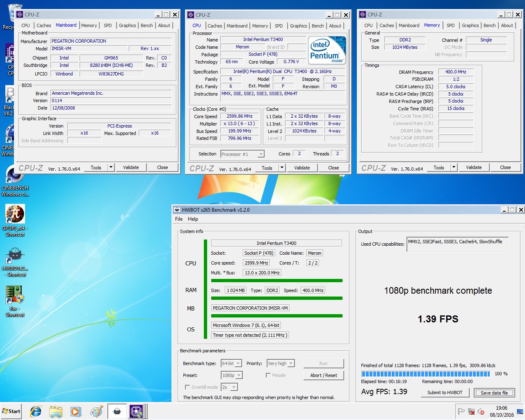Switch to CPU-Z taskbar button
The width and height of the screenshot is (525, 420).
[x=136, y=411]
